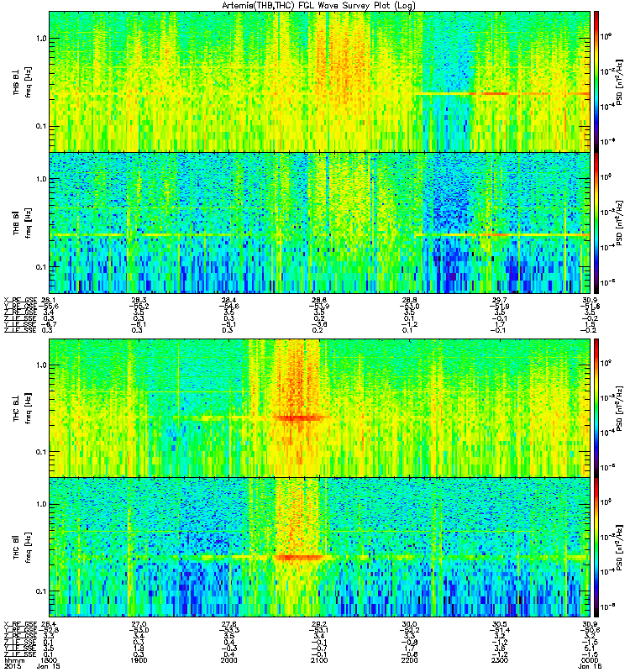Select the 'THB B∥ freq [Hz]' axis label
The image size is (630, 672).
[x=23, y=223]
